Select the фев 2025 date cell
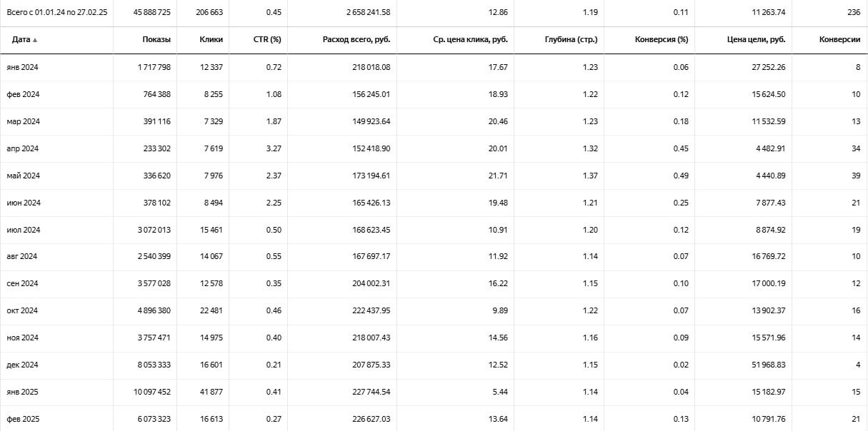 pyautogui.click(x=24, y=420)
